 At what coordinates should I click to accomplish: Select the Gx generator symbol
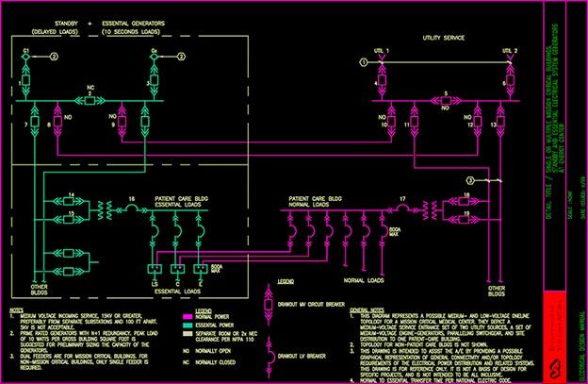pyautogui.click(x=153, y=56)
